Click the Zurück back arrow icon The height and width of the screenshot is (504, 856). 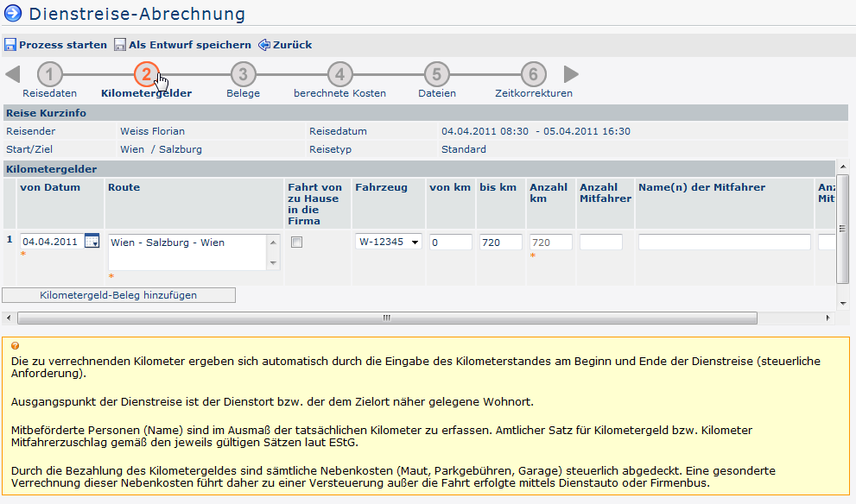point(264,45)
